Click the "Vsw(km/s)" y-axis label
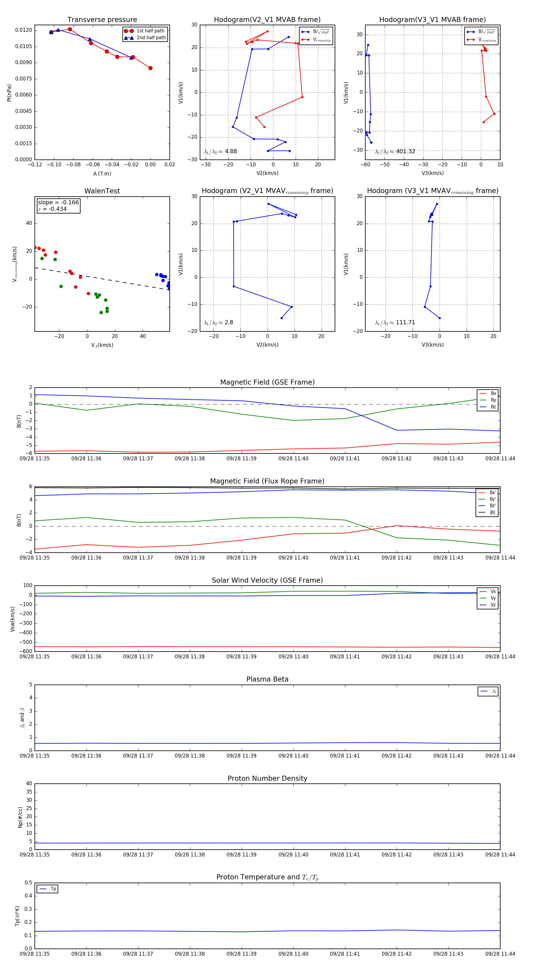This screenshot has height=980, width=535. (x=12, y=619)
